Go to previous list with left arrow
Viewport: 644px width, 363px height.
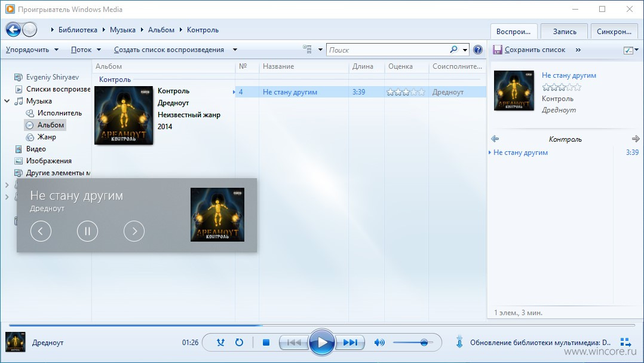pyautogui.click(x=495, y=139)
